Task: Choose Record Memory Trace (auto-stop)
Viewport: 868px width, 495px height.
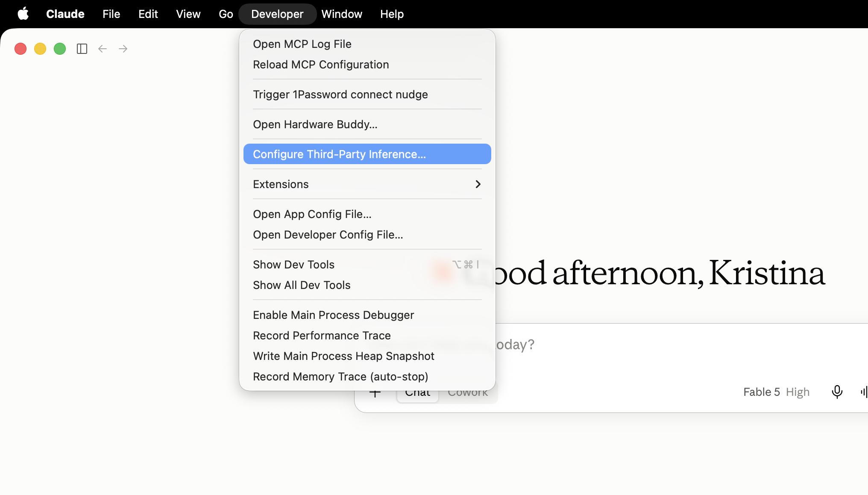Action: (367, 377)
